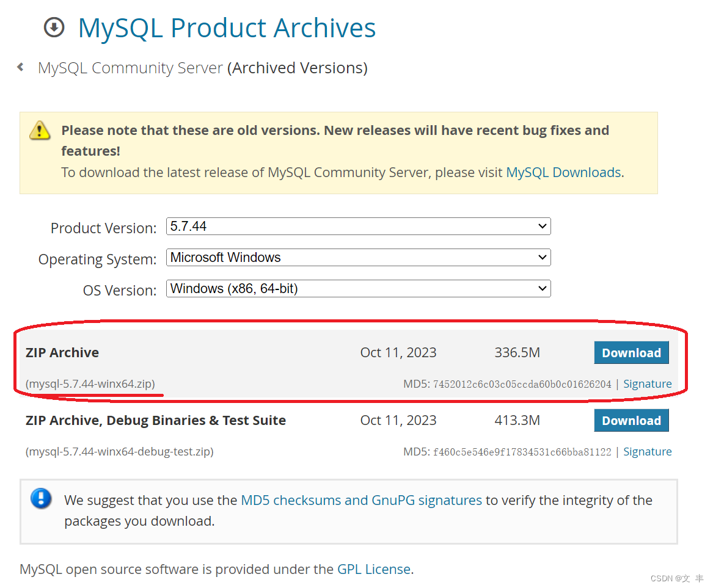Viewport: 713px width, 588px height.
Task: Click the back arrow before MySQL Community Server
Action: pos(21,67)
